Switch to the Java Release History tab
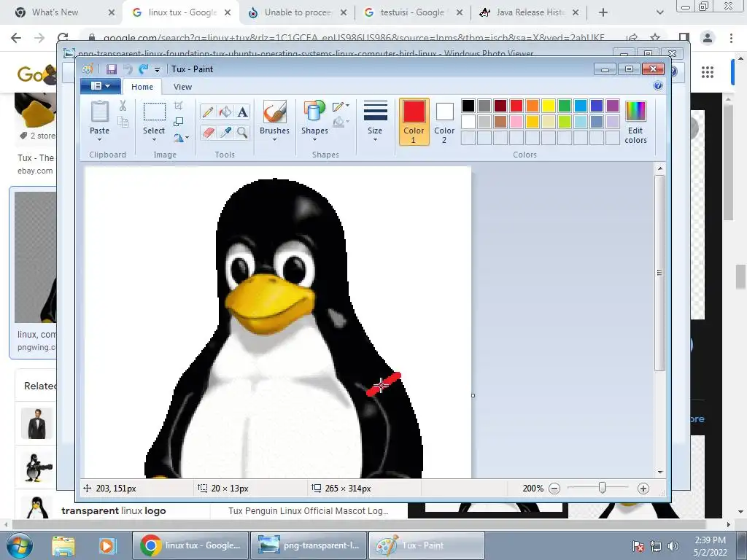This screenshot has height=560, width=747. [x=530, y=12]
